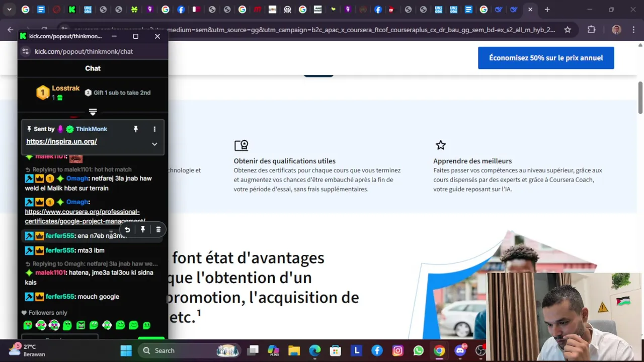The width and height of the screenshot is (644, 362).
Task: Open File Explorer from taskbar
Action: [x=294, y=350]
